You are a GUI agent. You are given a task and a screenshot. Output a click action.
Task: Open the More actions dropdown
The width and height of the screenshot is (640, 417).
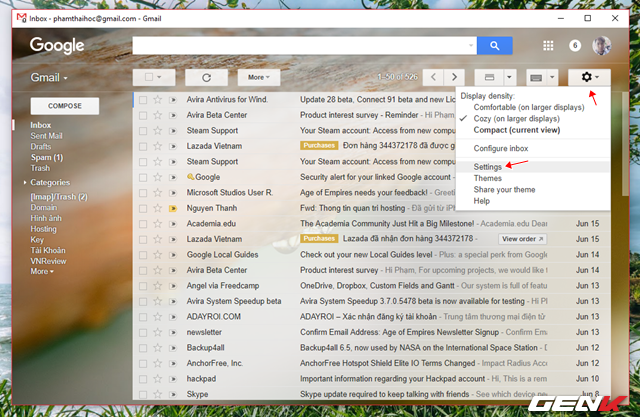[x=259, y=77]
